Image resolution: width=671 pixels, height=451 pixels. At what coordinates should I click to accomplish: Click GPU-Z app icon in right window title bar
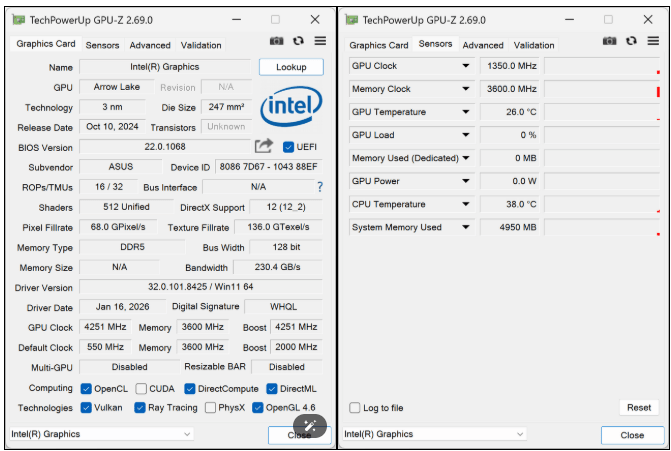[351, 20]
